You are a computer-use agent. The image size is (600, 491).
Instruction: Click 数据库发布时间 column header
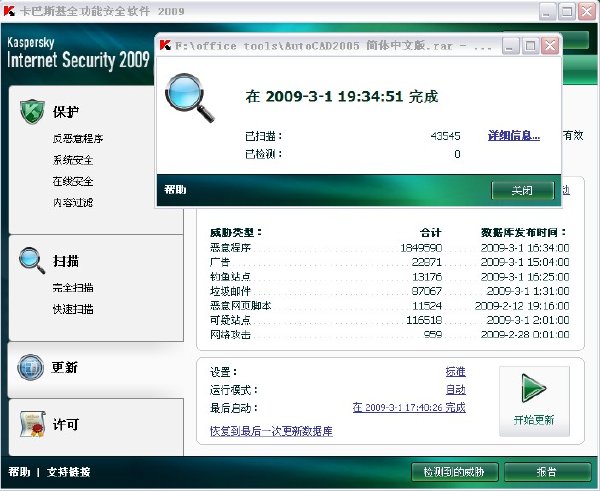tap(523, 232)
